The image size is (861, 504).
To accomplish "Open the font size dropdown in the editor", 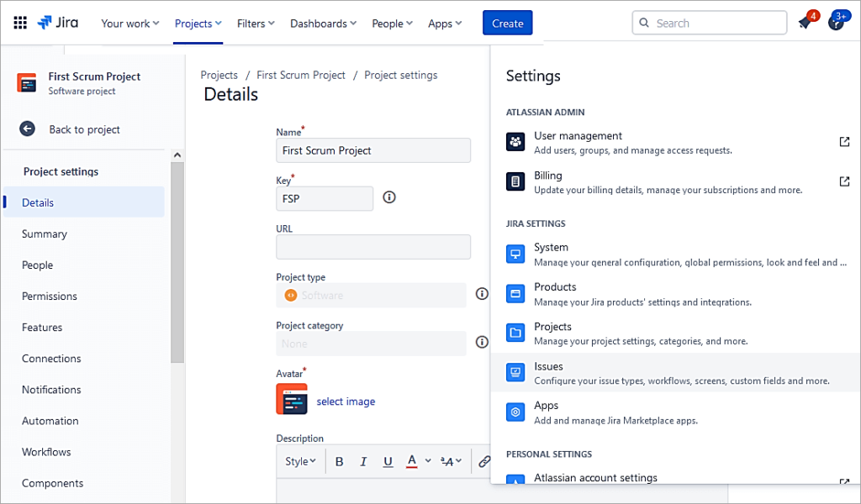I will pyautogui.click(x=452, y=461).
